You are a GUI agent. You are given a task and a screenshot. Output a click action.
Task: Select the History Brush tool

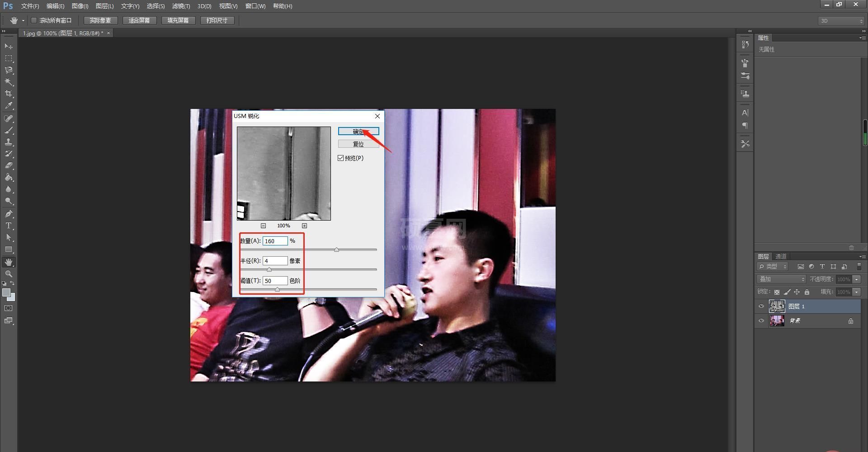[9, 154]
